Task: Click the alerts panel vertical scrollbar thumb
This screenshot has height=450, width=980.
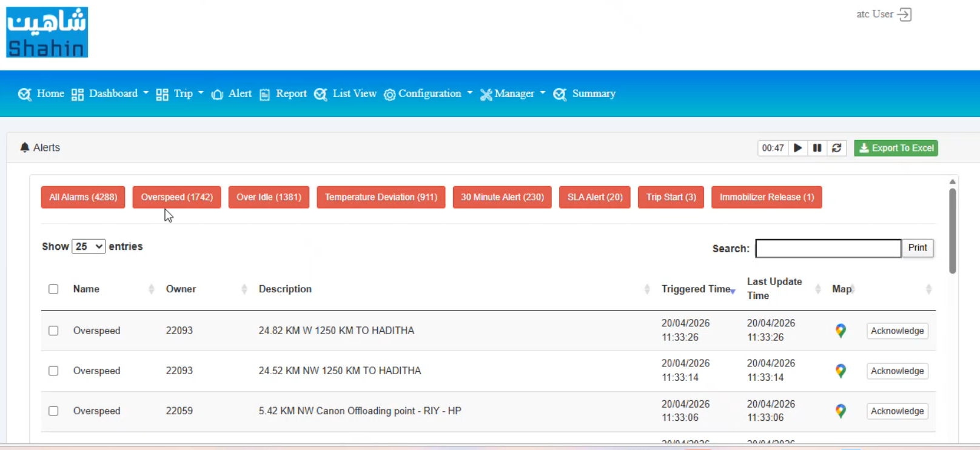Action: 952,231
